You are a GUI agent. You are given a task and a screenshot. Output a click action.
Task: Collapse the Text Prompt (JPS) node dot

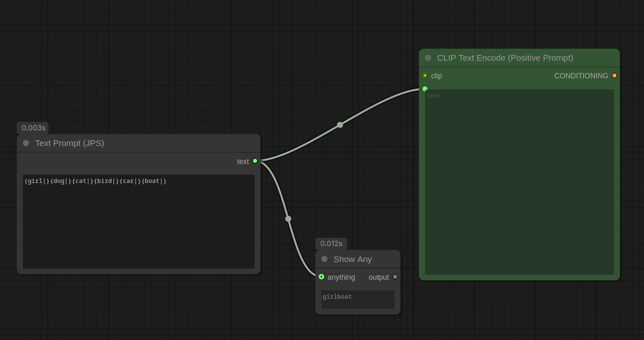[26, 143]
